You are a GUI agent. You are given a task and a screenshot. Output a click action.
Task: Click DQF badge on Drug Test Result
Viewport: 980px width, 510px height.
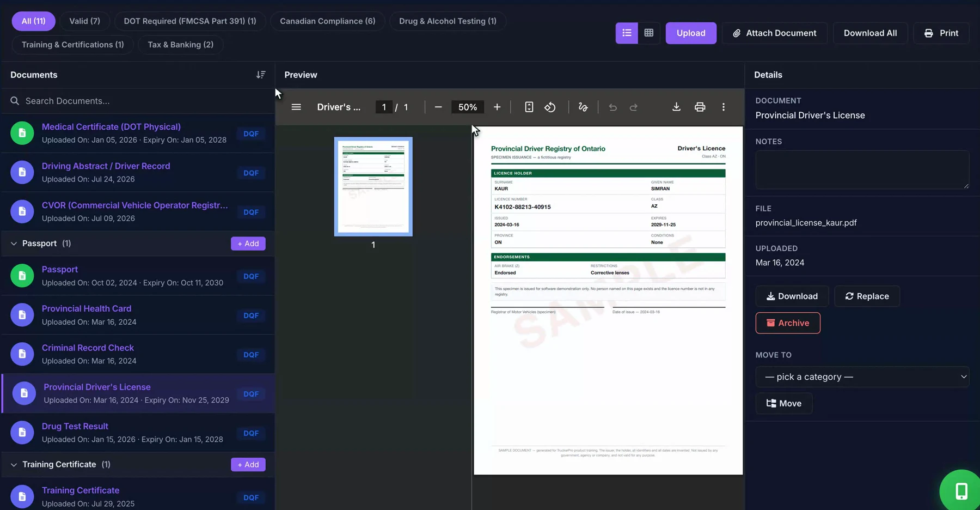pyautogui.click(x=251, y=433)
